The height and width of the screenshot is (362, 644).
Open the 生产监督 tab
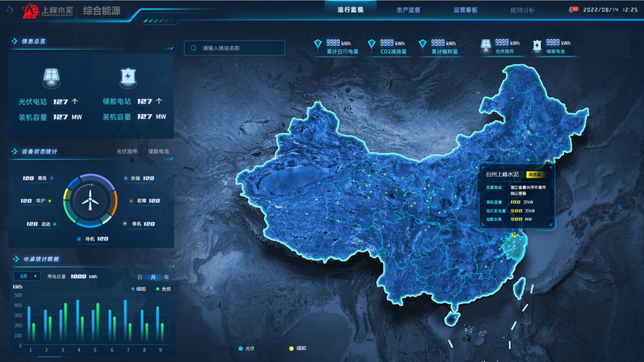click(x=408, y=10)
